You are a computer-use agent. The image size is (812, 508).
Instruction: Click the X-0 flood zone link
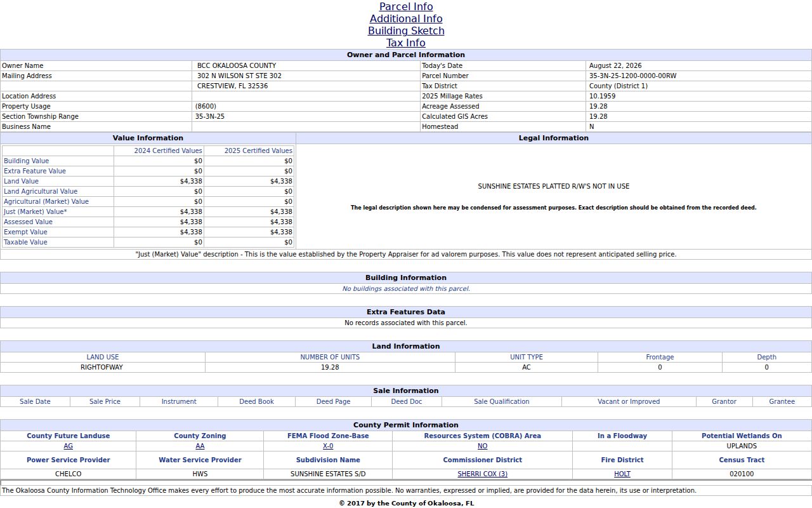(x=328, y=446)
